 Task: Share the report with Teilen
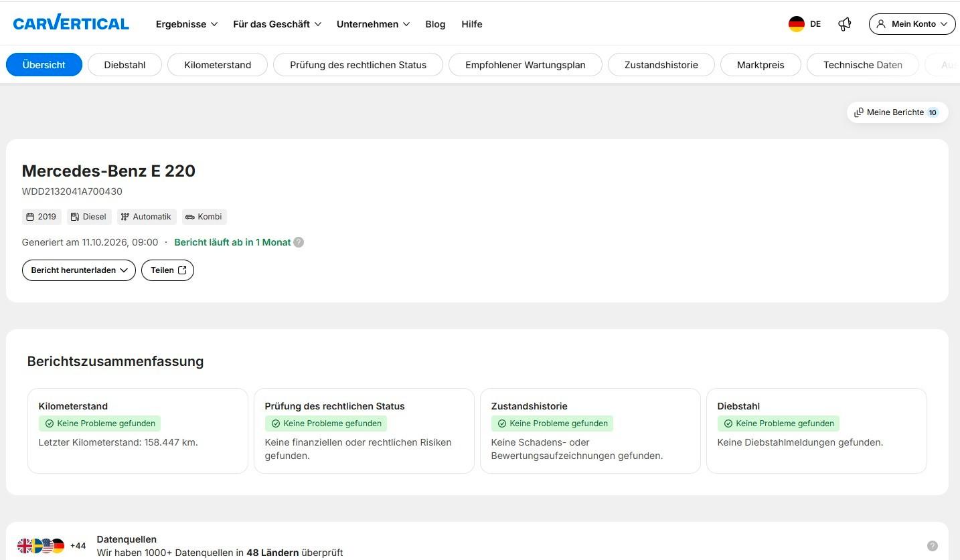[x=167, y=270]
